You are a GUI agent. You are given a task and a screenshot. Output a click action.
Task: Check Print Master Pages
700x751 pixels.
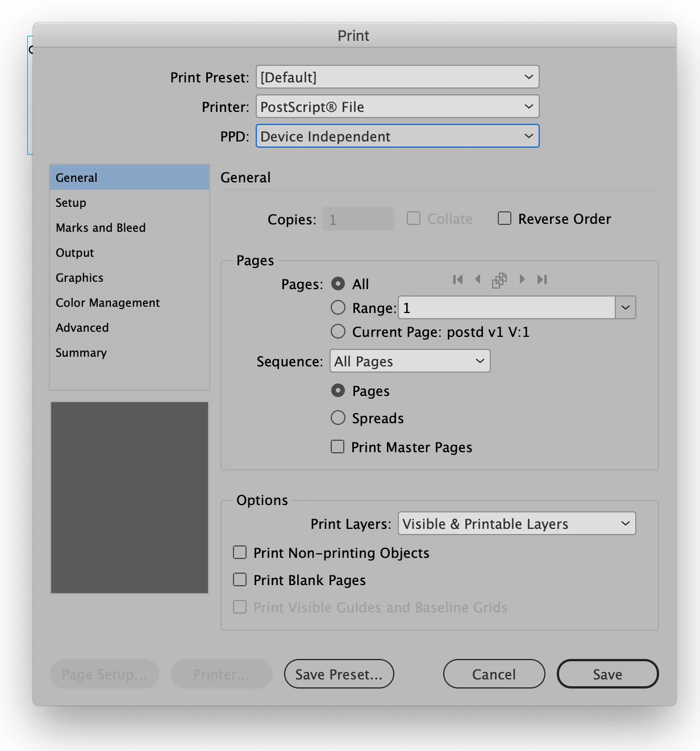coord(338,447)
